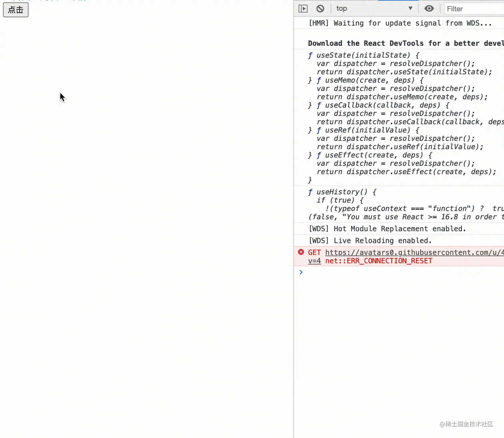Screen dimensions: 504x438
Task: Select the HMR waiting for update message
Action: pos(400,23)
